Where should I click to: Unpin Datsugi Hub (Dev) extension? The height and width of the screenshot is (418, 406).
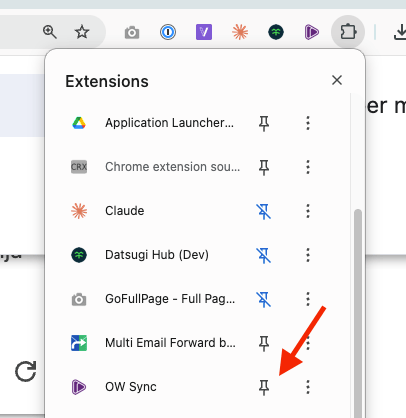point(264,255)
